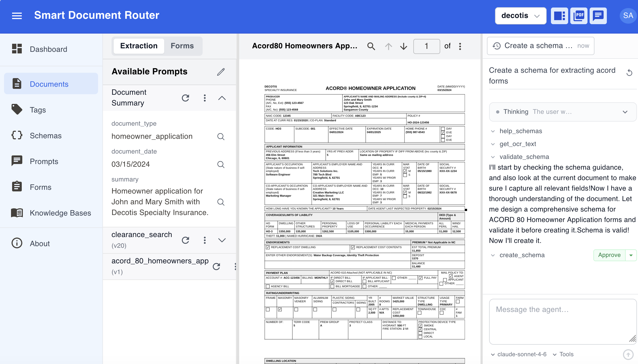Open the decotis organization dropdown
Image resolution: width=638 pixels, height=364 pixels.
pyautogui.click(x=521, y=16)
